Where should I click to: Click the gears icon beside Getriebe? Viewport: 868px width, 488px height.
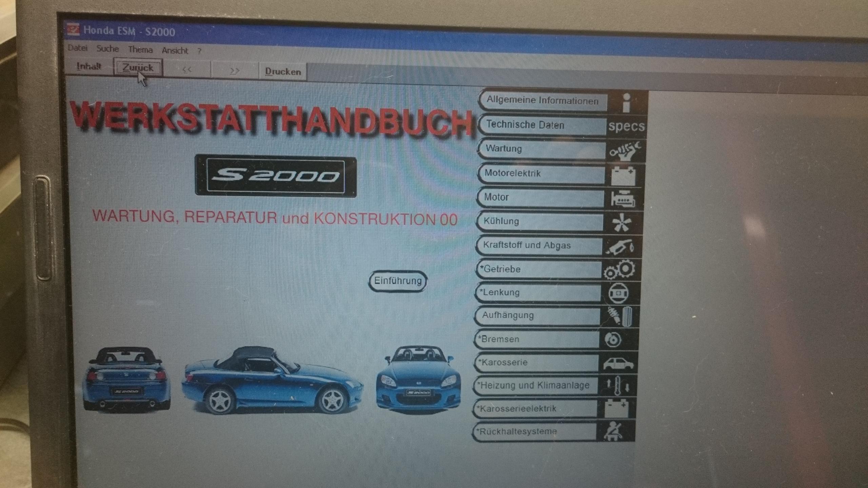point(619,270)
